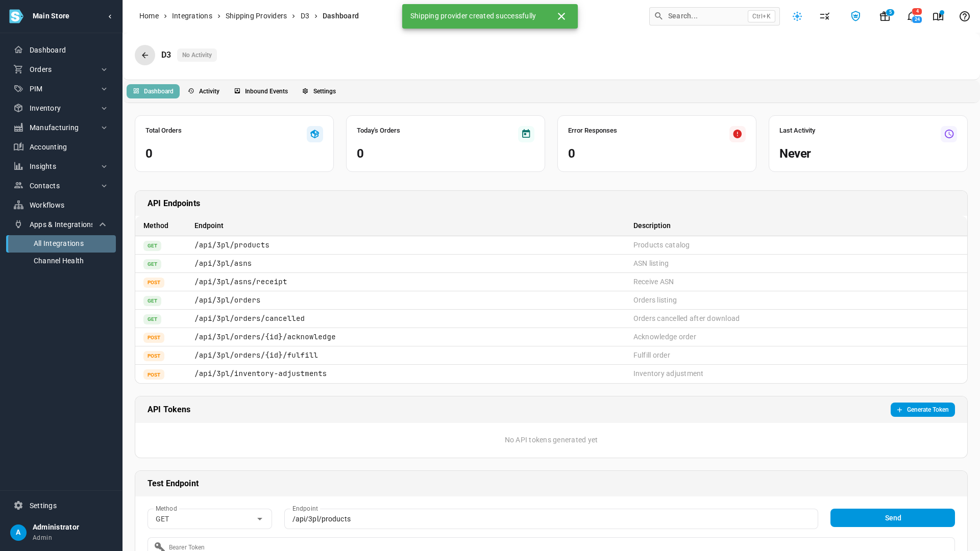The width and height of the screenshot is (980, 551).
Task: Expand the Contacts menu
Action: [61, 186]
